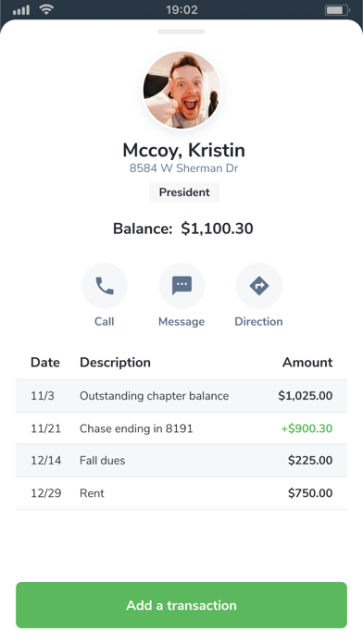Tap the cellular signal bars icon
The image size is (363, 644).
[21, 10]
